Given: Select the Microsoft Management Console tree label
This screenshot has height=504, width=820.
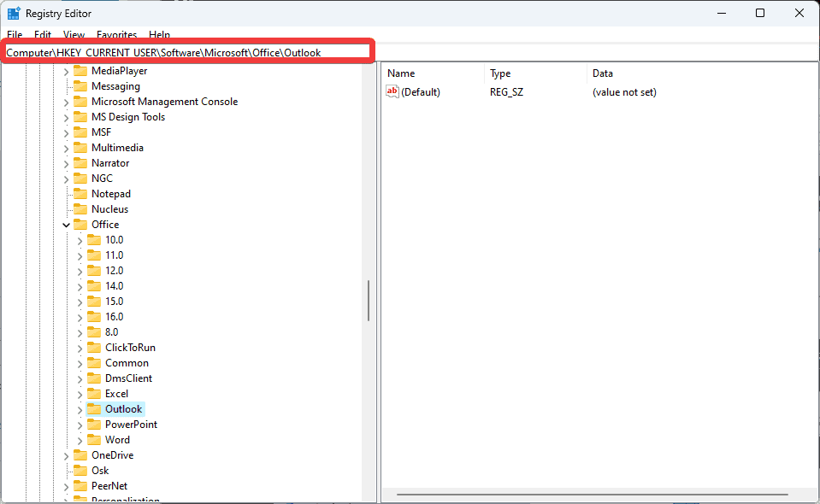Looking at the screenshot, I should pos(165,102).
